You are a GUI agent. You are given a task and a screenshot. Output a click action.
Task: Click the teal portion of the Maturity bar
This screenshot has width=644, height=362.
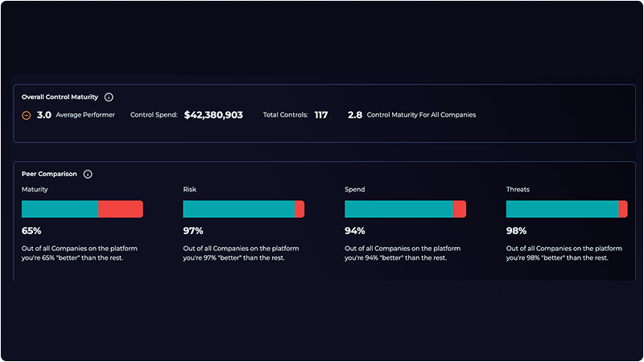(x=60, y=209)
